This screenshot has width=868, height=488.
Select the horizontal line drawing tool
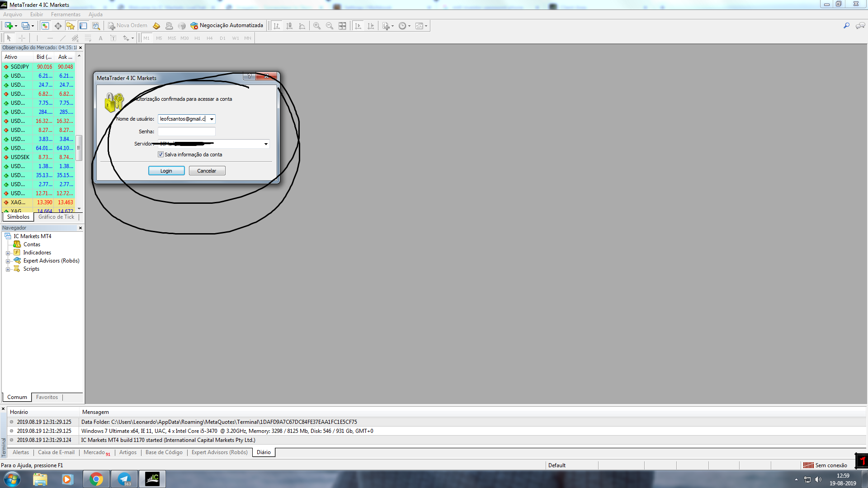coord(50,38)
